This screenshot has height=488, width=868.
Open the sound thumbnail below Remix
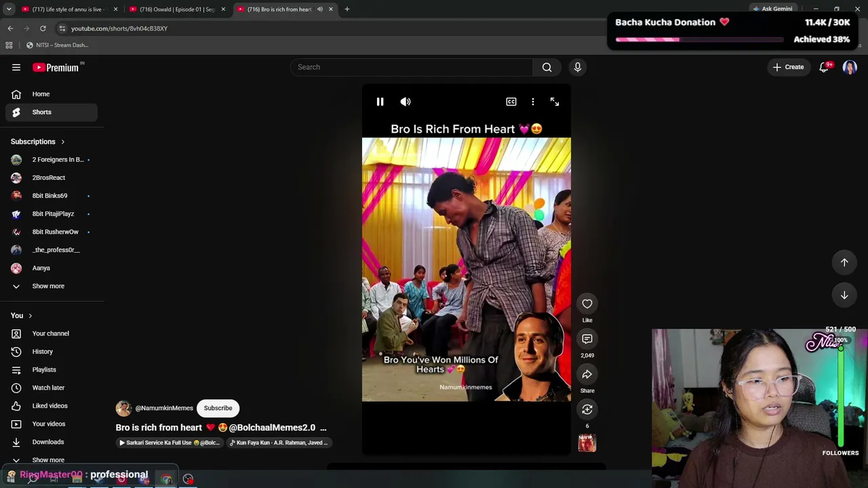pos(587,443)
